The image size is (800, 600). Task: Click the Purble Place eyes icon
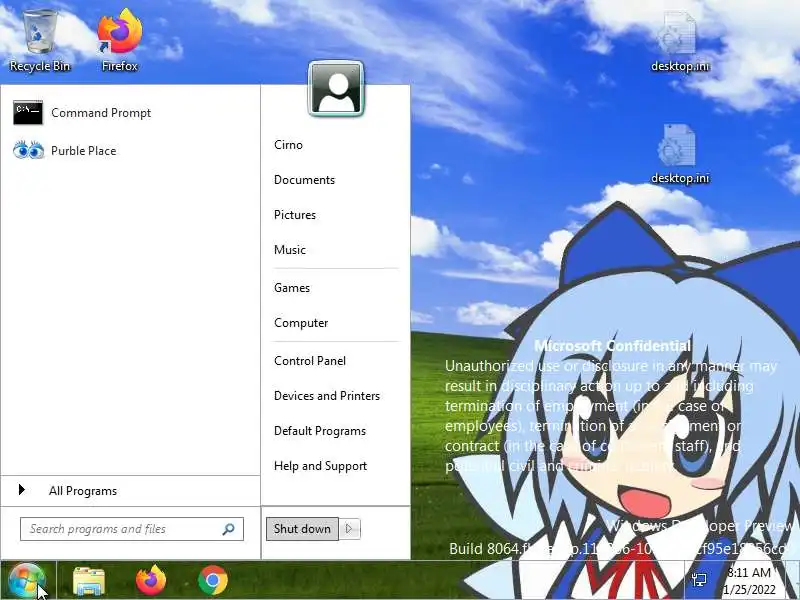point(28,151)
